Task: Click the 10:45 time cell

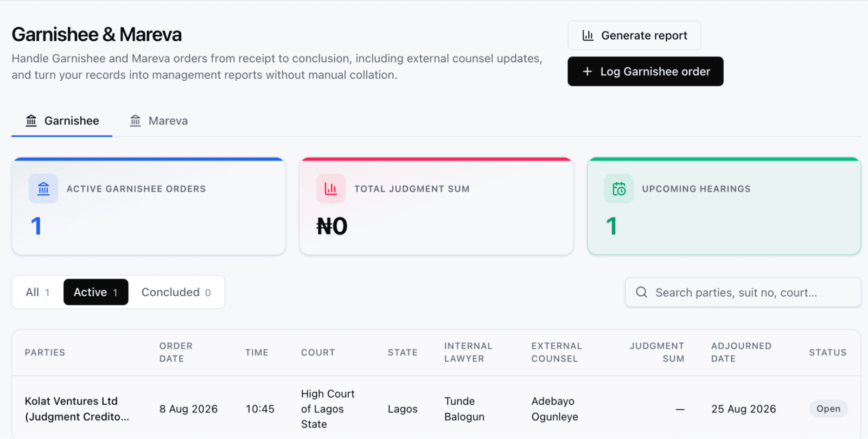Action: (x=260, y=409)
